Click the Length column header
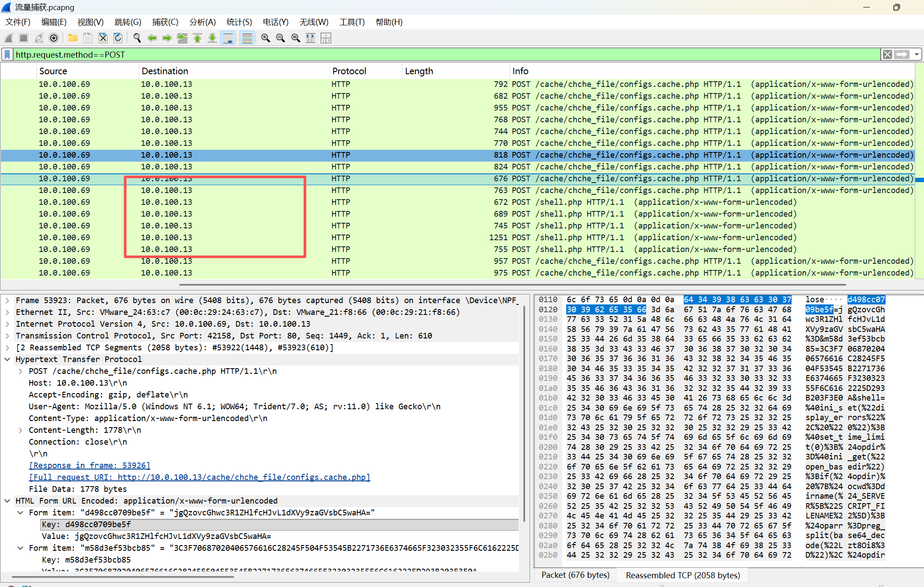 (x=419, y=71)
